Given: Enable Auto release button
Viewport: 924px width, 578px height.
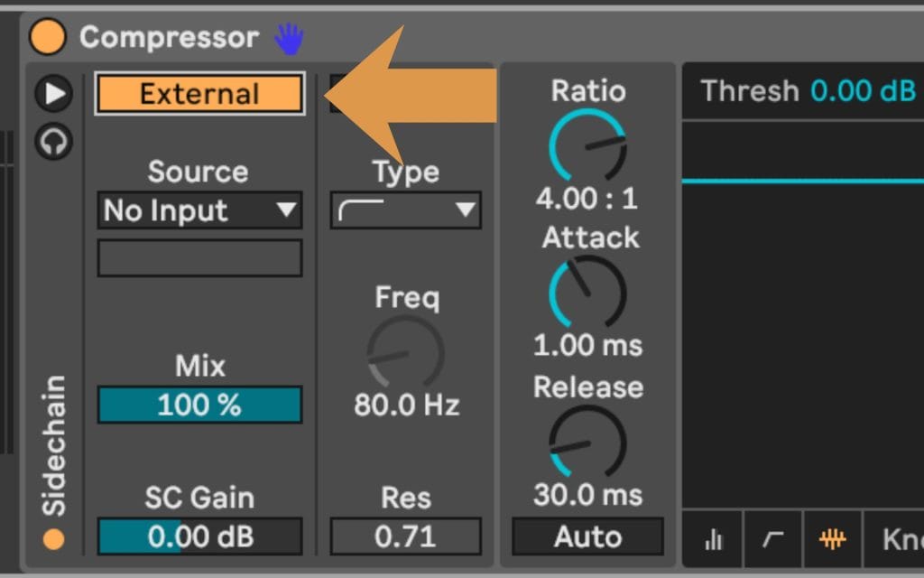Looking at the screenshot, I should pos(587,536).
